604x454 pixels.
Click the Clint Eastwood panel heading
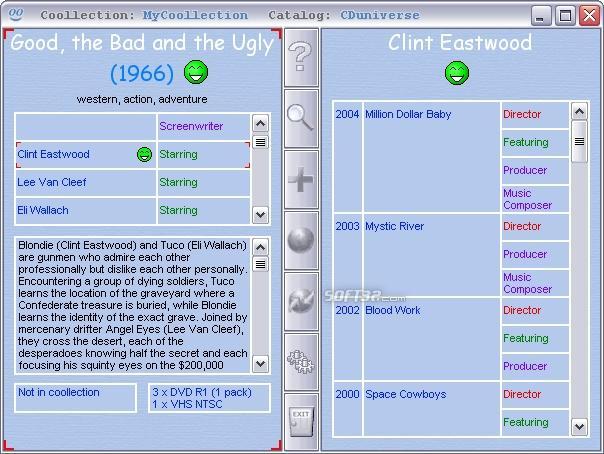coord(460,42)
